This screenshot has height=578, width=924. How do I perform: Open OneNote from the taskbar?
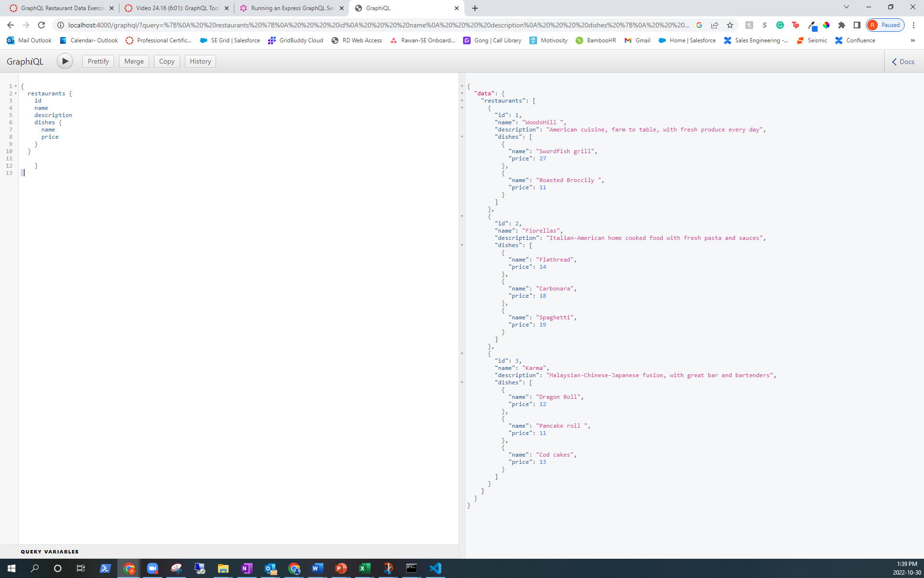point(246,568)
